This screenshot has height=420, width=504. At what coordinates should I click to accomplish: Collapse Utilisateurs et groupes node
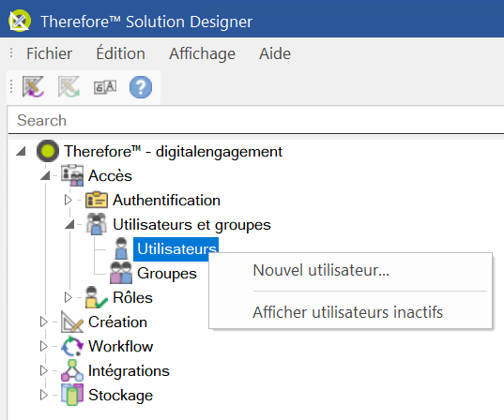pyautogui.click(x=69, y=224)
